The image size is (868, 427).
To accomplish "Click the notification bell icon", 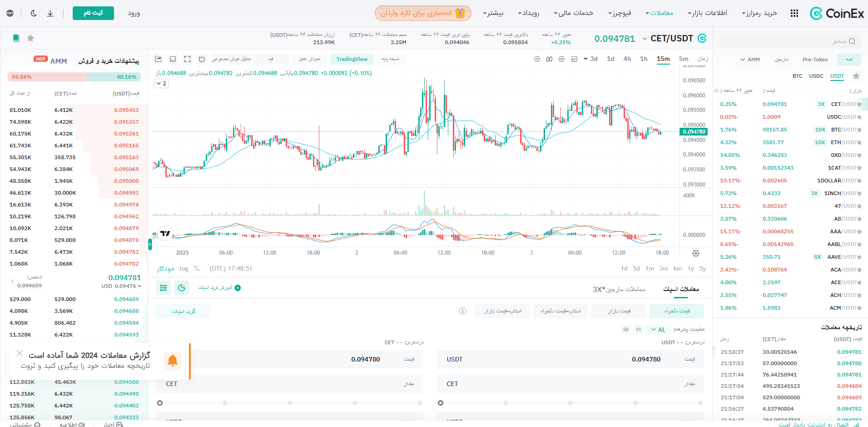I will (173, 361).
